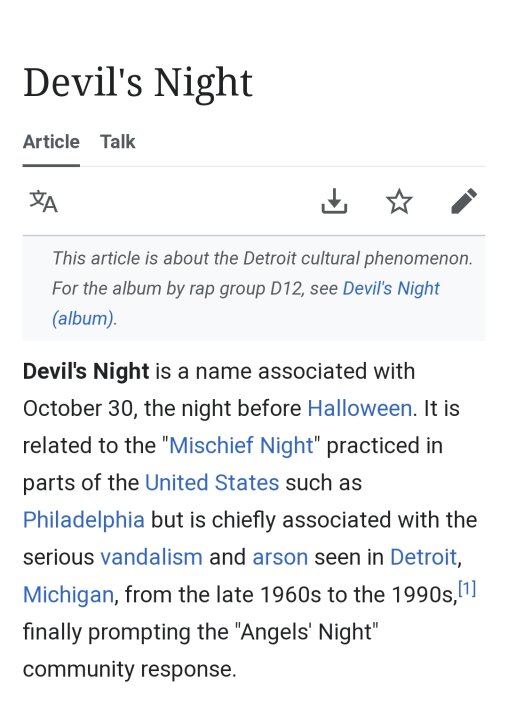508x720 pixels.
Task: Click the "Angels' Night" phrase in paragraph
Action: [306, 632]
